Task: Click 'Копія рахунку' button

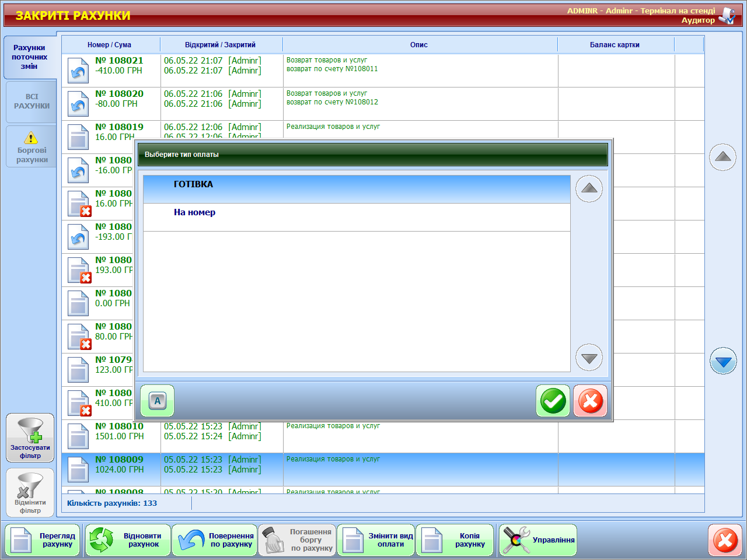Action: pos(455,540)
